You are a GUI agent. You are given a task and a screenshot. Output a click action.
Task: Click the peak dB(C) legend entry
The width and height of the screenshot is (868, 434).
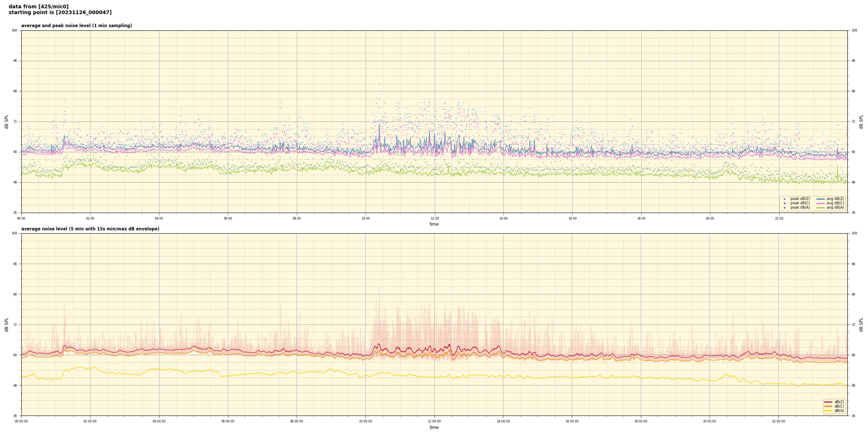tap(800, 203)
